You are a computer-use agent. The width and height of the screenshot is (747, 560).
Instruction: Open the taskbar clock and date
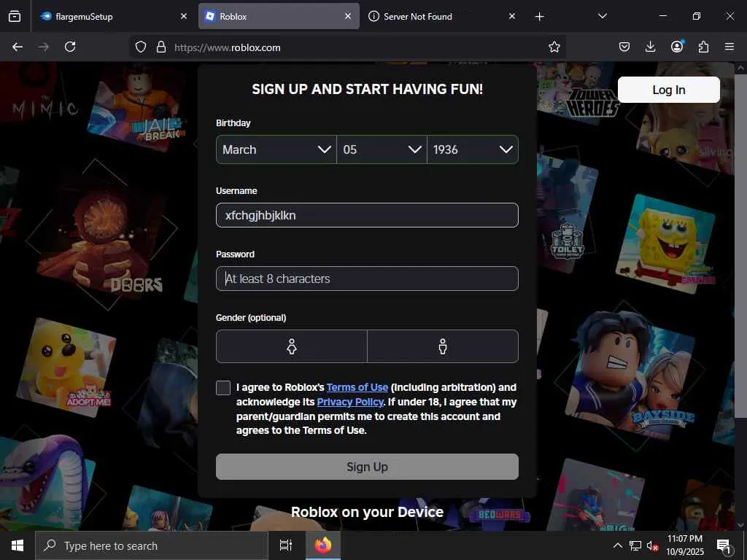pos(684,545)
